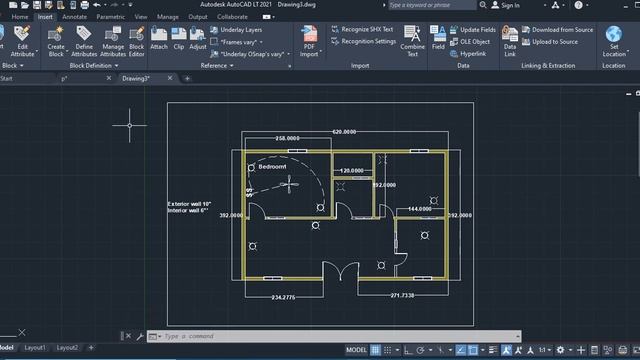Click Download from Source

point(557,30)
